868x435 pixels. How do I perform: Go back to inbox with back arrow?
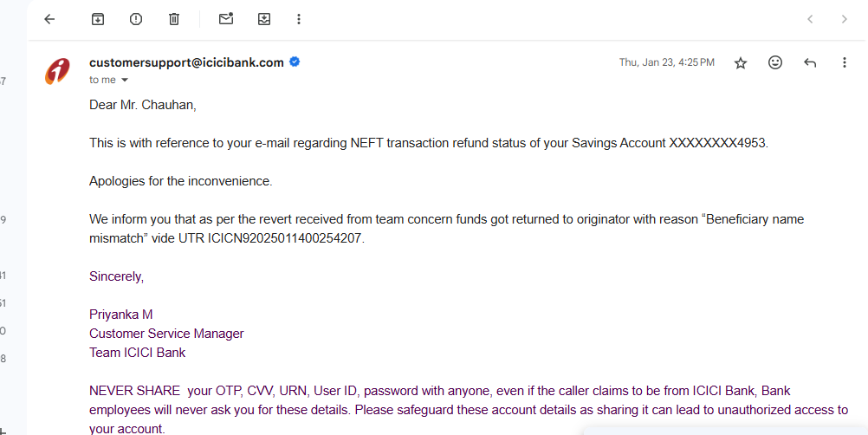pos(50,19)
